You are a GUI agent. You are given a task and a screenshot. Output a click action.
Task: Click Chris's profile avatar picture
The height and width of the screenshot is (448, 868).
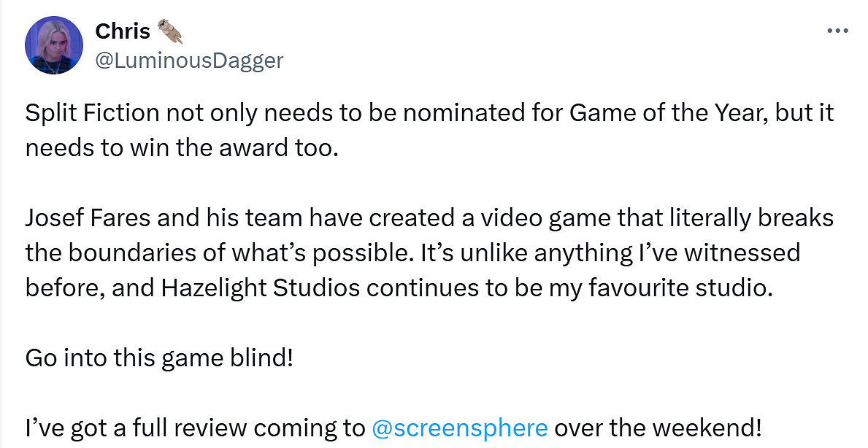pyautogui.click(x=53, y=45)
